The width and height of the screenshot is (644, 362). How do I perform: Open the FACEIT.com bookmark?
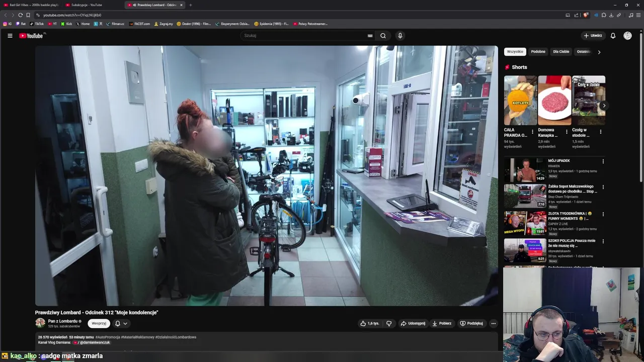coord(139,24)
